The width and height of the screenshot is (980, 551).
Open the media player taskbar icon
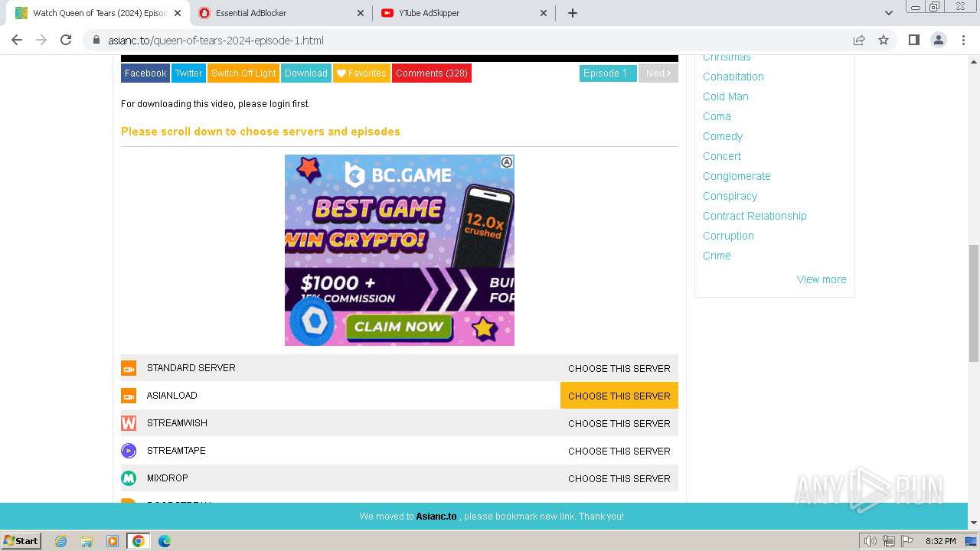point(113,541)
